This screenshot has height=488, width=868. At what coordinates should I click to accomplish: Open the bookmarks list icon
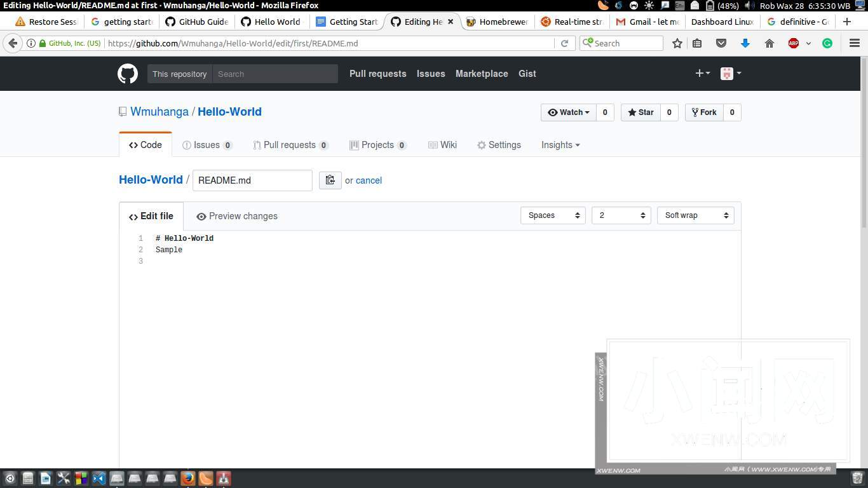[697, 43]
